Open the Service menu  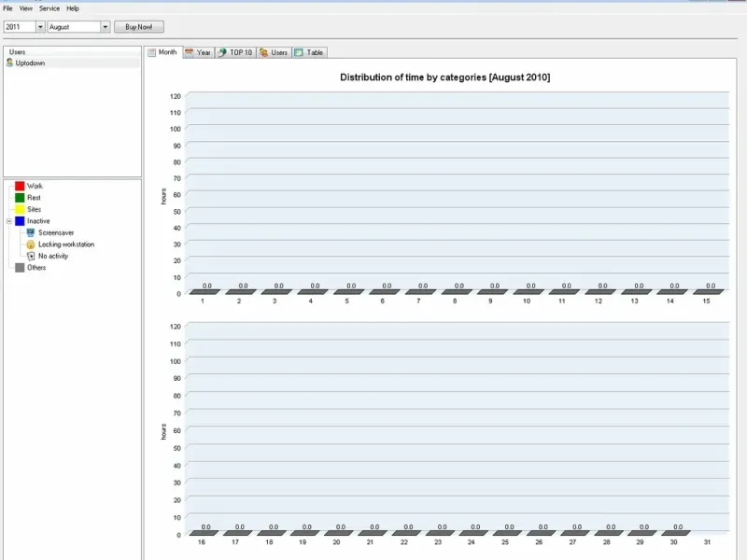click(49, 8)
